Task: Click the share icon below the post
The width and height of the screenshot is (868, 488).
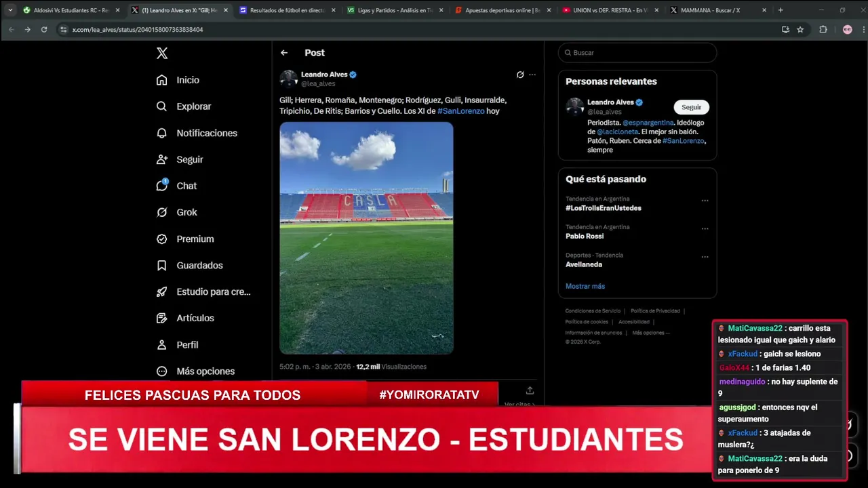Action: click(x=530, y=390)
